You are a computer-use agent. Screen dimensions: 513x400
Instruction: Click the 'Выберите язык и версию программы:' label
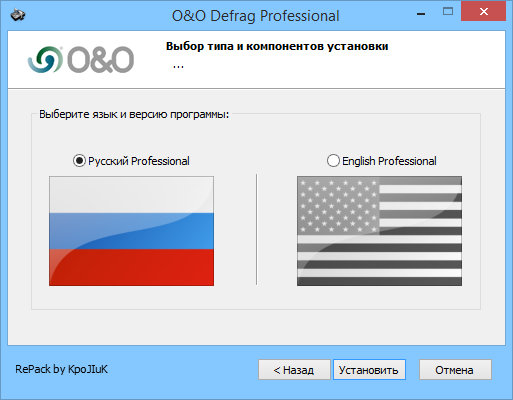point(134,114)
